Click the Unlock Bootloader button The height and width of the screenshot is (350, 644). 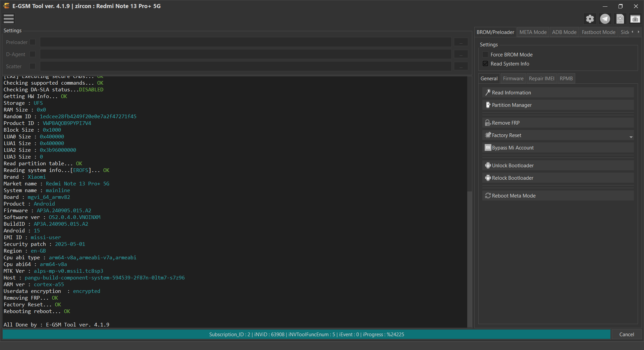click(558, 165)
